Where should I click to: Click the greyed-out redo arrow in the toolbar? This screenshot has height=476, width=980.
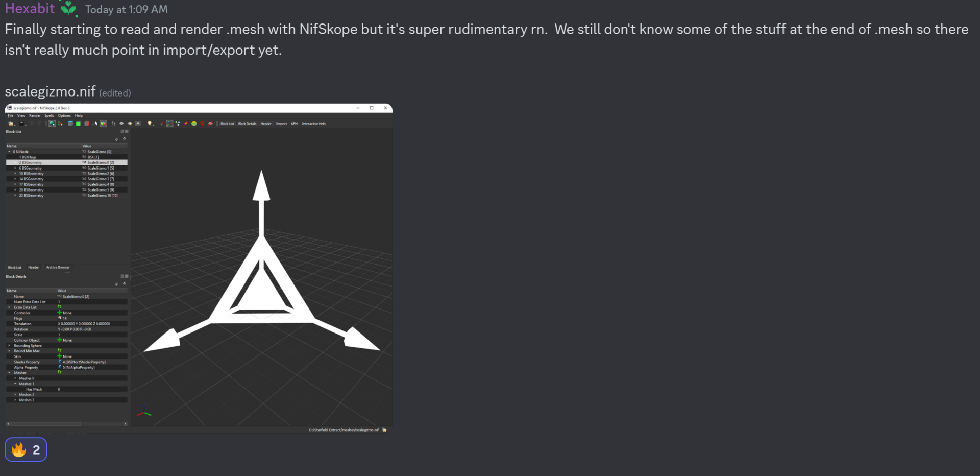click(39, 124)
